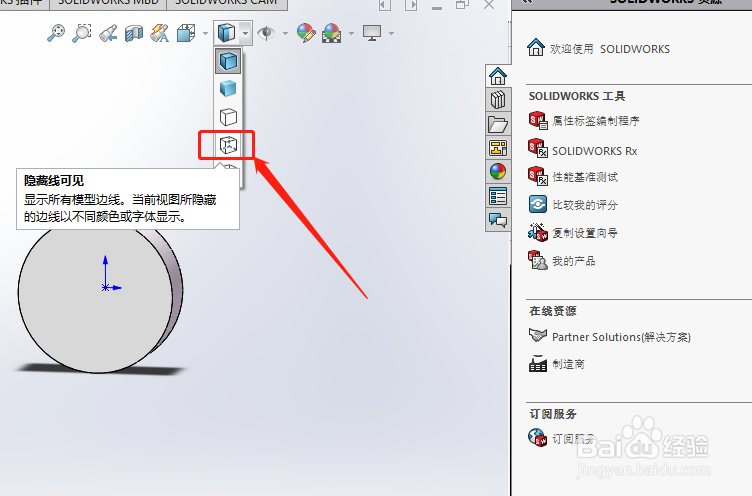Screen dimensions: 752x496
Task: Run 性能基准测试
Action: point(585,177)
